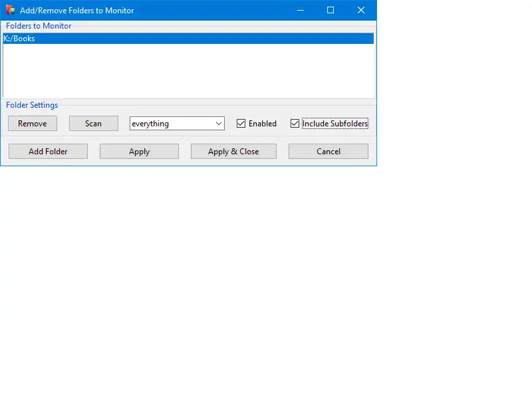This screenshot has height=399, width=532.
Task: Scan the selected folder now
Action: tap(94, 124)
